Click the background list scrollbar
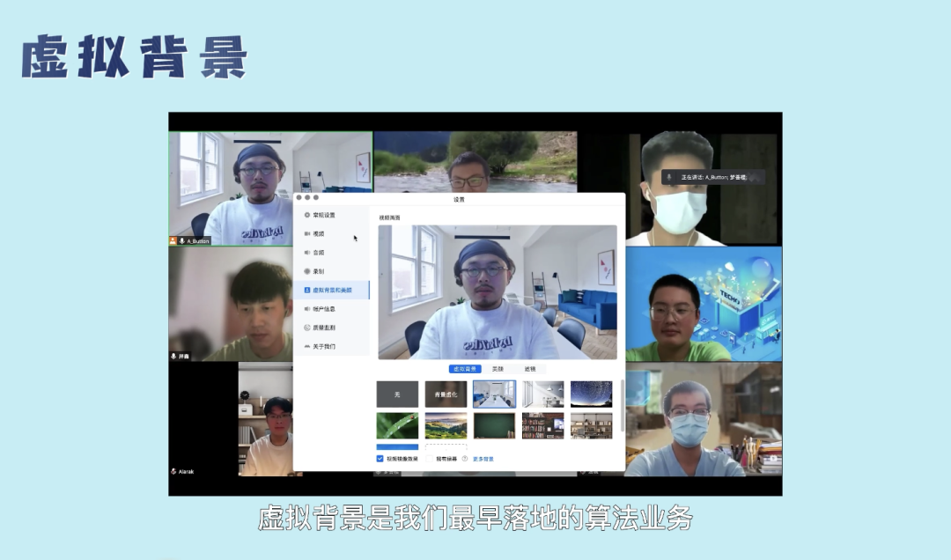951x560 pixels. (x=623, y=407)
